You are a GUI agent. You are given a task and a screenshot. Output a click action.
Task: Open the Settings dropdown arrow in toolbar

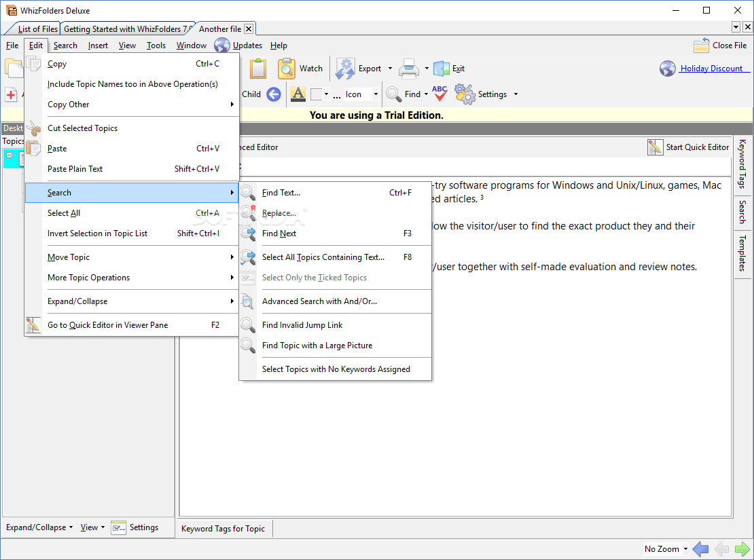click(x=516, y=94)
